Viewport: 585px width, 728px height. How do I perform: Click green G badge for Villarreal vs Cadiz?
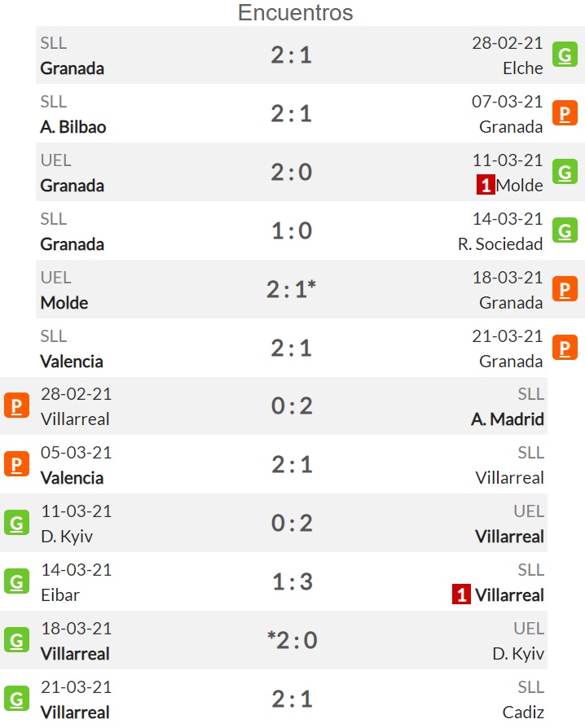coord(17,699)
